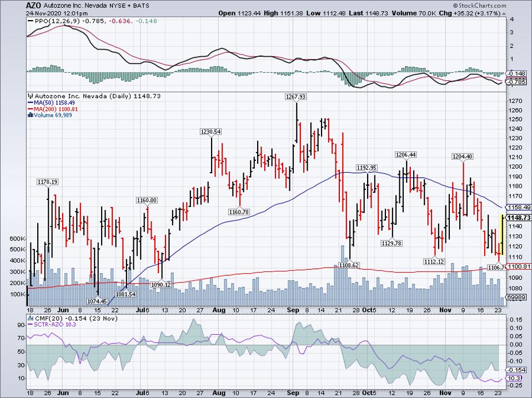532x398 pixels.
Task: Click the bar-chart icon before "Autozone Inc. Nevada (Daily)"
Action: tap(31, 96)
